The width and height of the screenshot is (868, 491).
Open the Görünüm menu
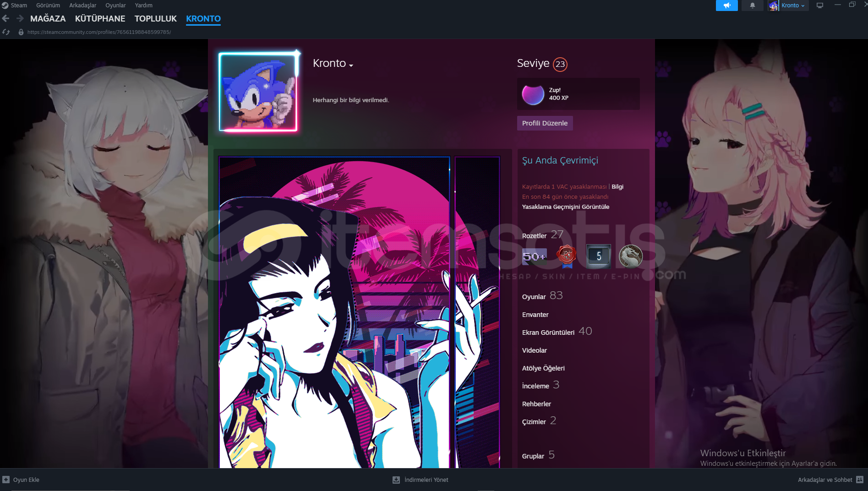pos(48,5)
